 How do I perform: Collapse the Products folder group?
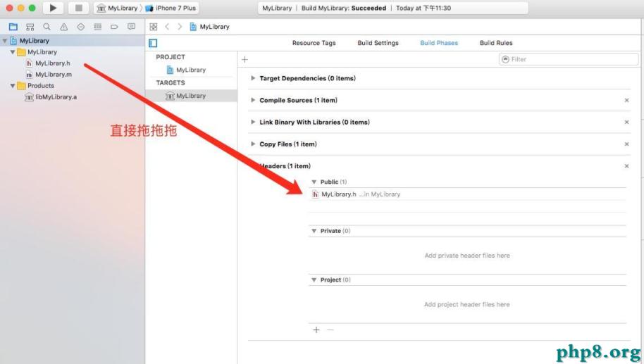13,86
